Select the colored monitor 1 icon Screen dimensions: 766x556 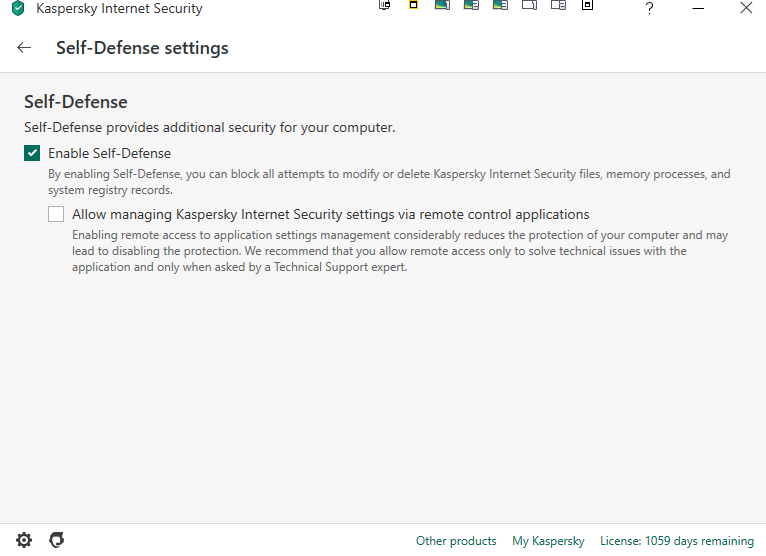(442, 5)
